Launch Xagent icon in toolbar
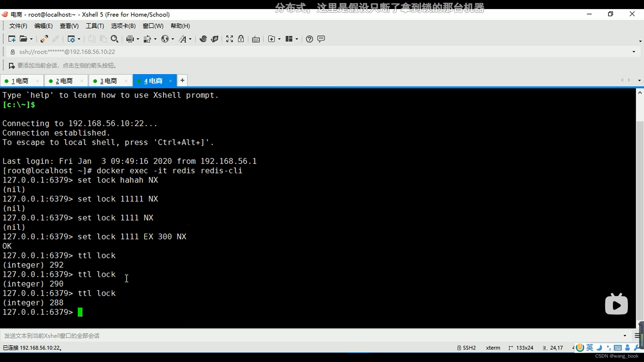Image resolution: width=644 pixels, height=362 pixels. [215, 39]
